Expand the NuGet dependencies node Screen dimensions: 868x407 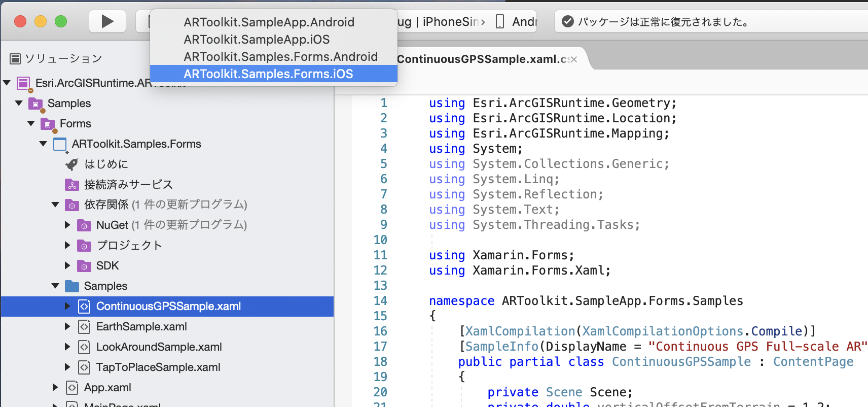(67, 225)
